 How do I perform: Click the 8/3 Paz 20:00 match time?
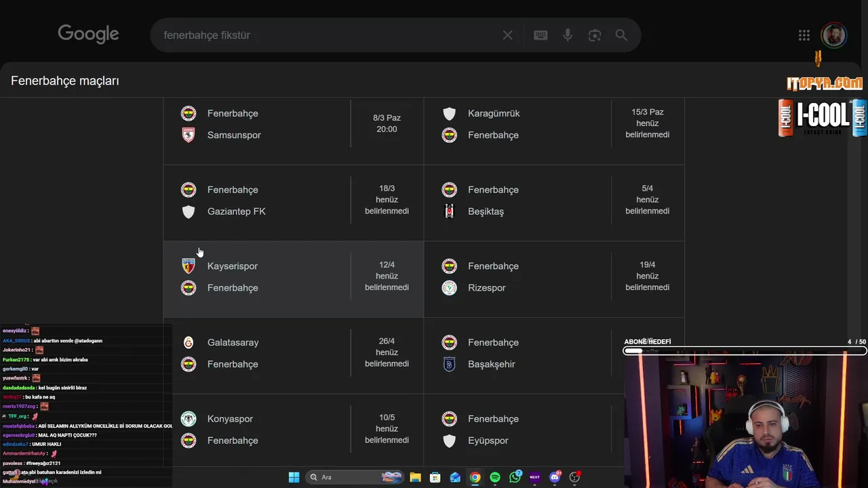[x=387, y=123]
